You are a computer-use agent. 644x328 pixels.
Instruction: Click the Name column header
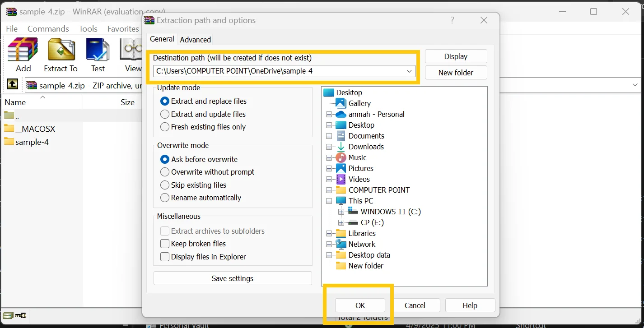(42, 102)
